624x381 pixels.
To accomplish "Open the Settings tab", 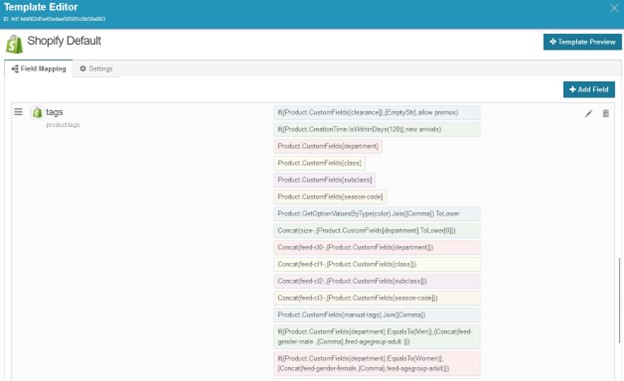I will [96, 69].
